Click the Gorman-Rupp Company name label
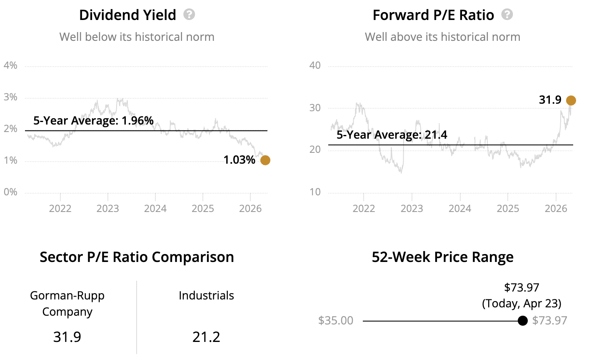589x364 pixels. point(67,304)
